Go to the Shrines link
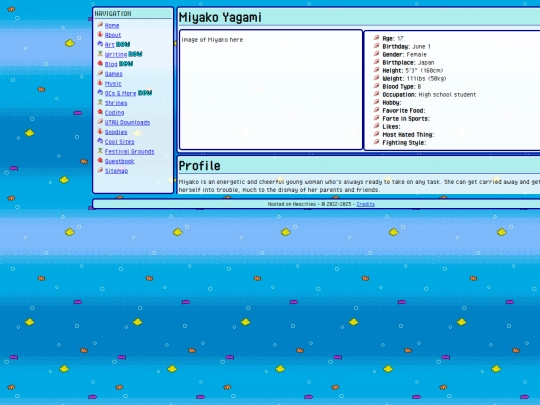 pos(116,103)
